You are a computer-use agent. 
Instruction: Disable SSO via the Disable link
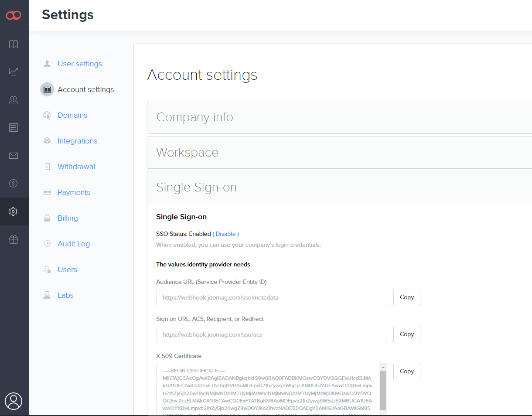pos(225,234)
